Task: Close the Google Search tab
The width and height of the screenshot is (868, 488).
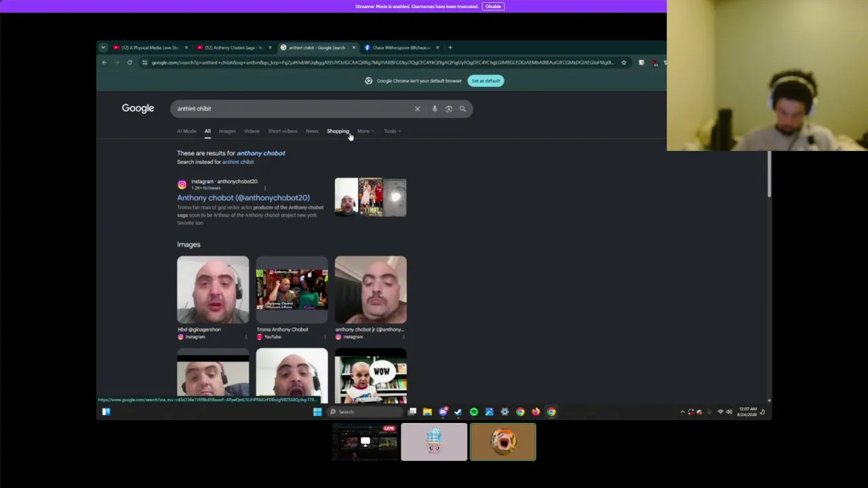Action: (x=353, y=47)
